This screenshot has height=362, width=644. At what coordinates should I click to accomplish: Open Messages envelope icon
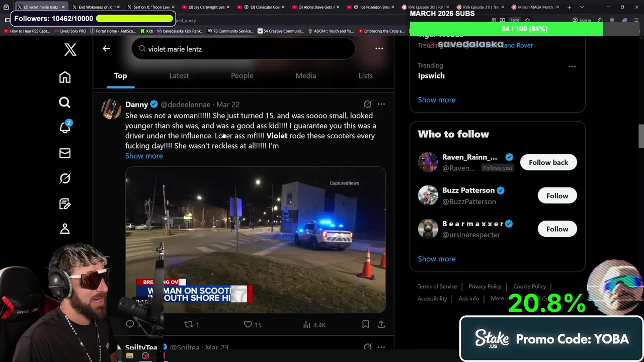point(65,153)
